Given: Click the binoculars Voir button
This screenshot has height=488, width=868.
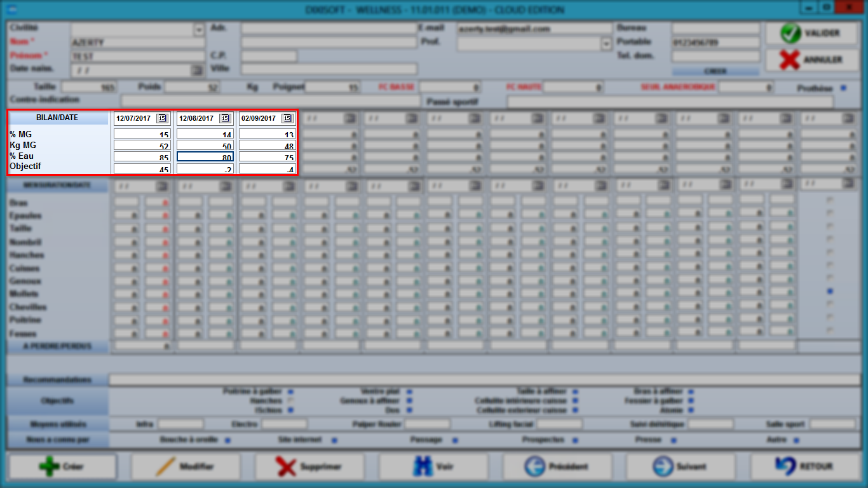Looking at the screenshot, I should click(x=433, y=466).
